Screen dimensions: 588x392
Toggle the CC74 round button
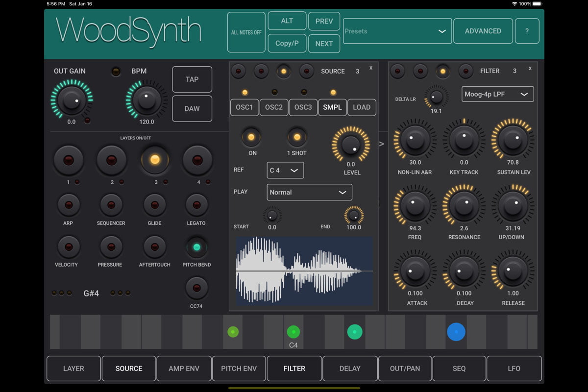pos(196,288)
